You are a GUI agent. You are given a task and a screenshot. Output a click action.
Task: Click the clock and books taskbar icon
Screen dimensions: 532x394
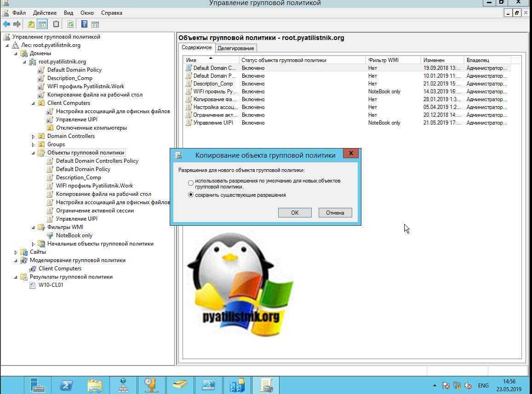coord(151,385)
